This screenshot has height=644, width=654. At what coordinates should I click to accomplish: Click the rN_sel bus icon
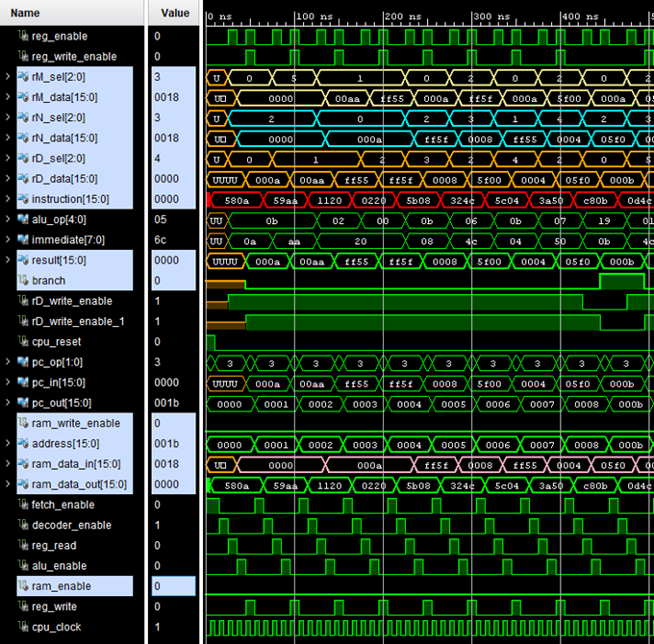(23, 117)
